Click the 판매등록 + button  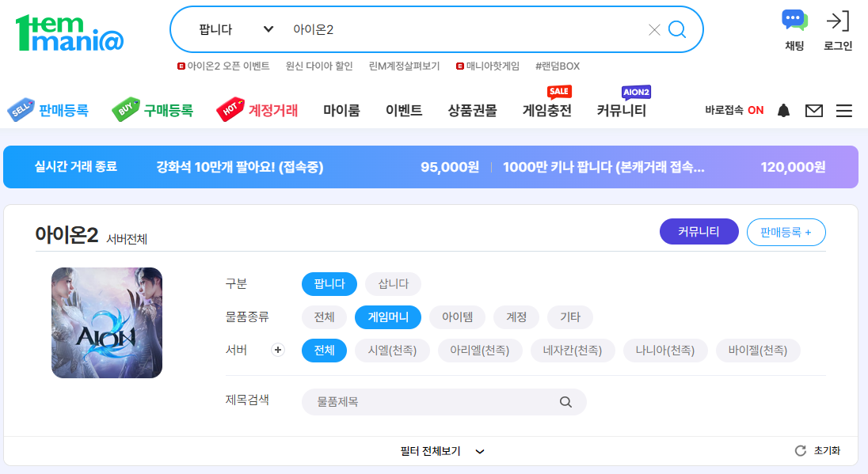(786, 233)
